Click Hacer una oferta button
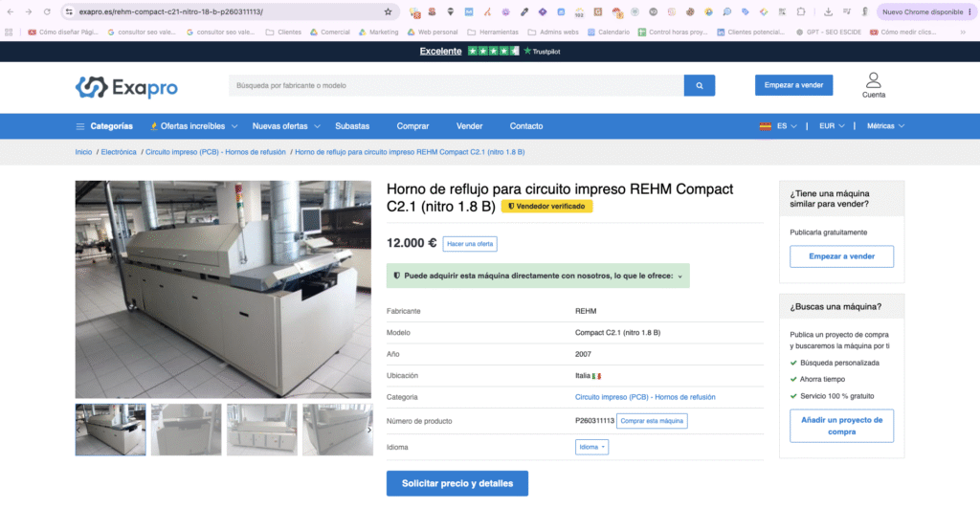This screenshot has width=980, height=531. [x=470, y=244]
